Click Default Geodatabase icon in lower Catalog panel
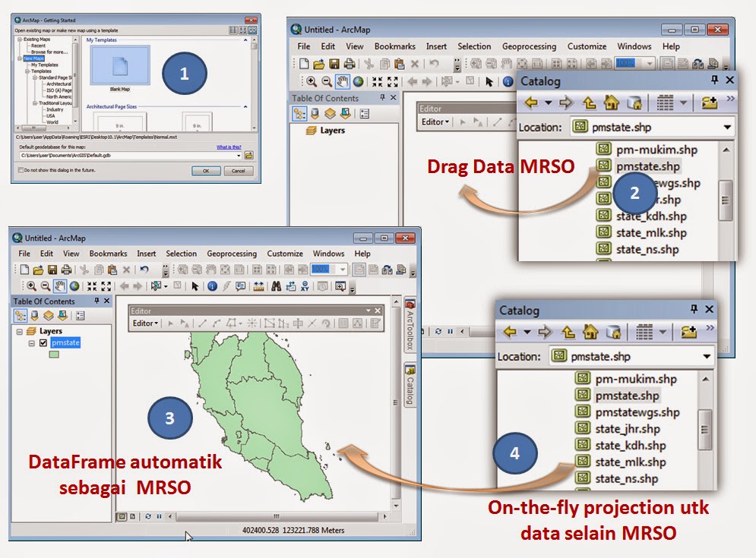The height and width of the screenshot is (558, 756). [613, 332]
